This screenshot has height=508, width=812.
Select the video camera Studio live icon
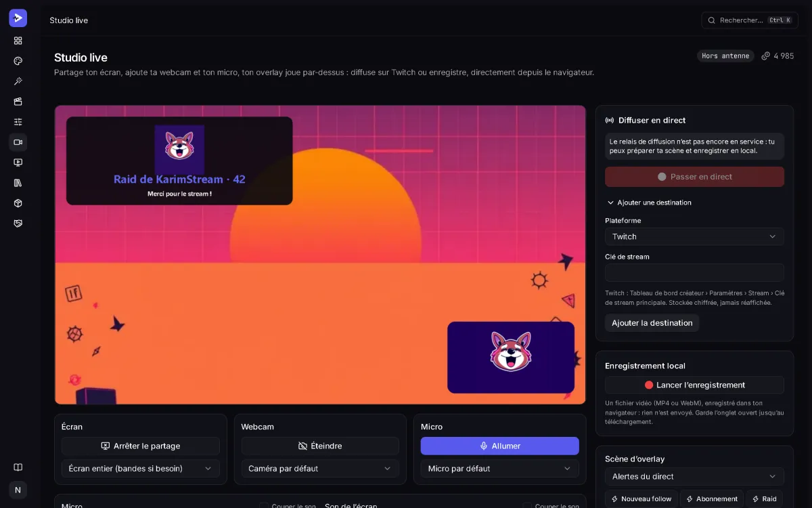point(18,142)
